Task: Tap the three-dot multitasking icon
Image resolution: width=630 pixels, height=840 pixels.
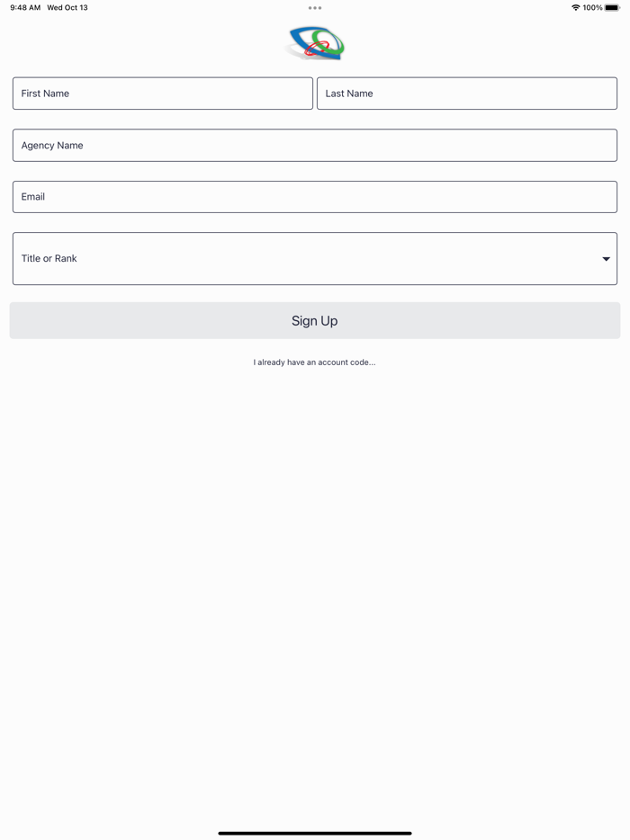Action: [x=315, y=8]
